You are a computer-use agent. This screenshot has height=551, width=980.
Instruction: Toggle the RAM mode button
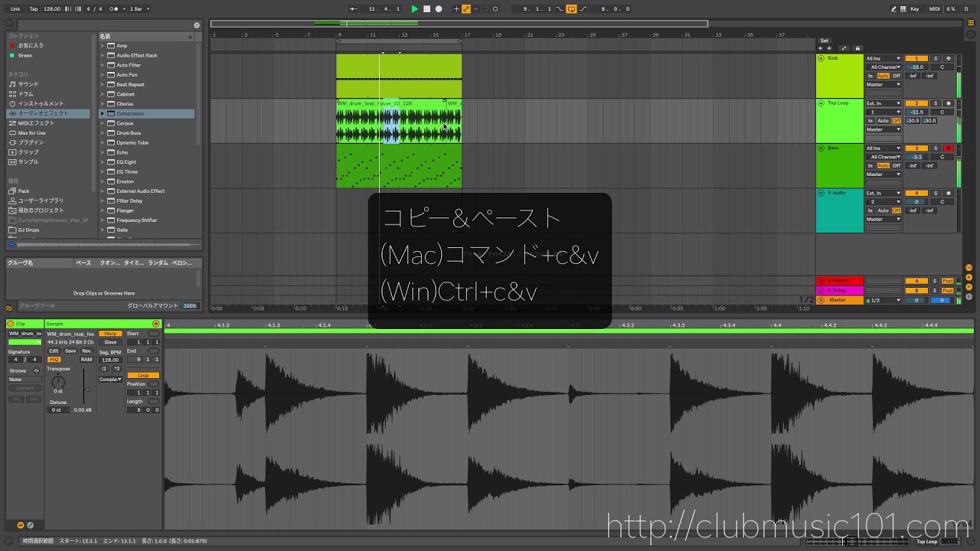click(87, 360)
